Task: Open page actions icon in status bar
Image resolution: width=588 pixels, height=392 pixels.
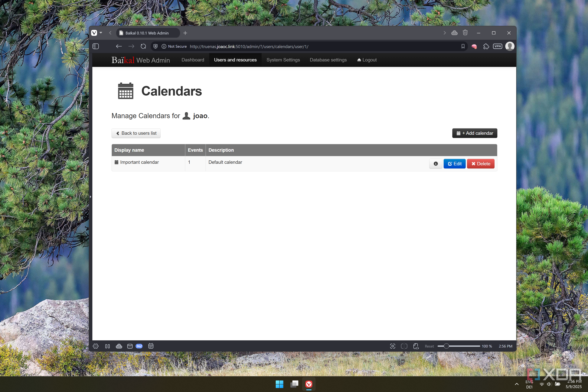Action: 416,346
